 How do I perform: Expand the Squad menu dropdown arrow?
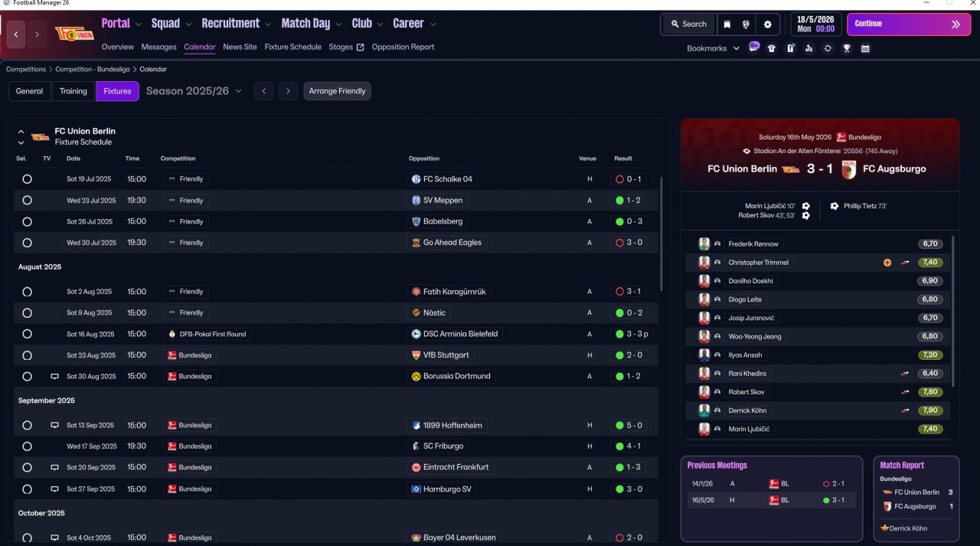188,25
